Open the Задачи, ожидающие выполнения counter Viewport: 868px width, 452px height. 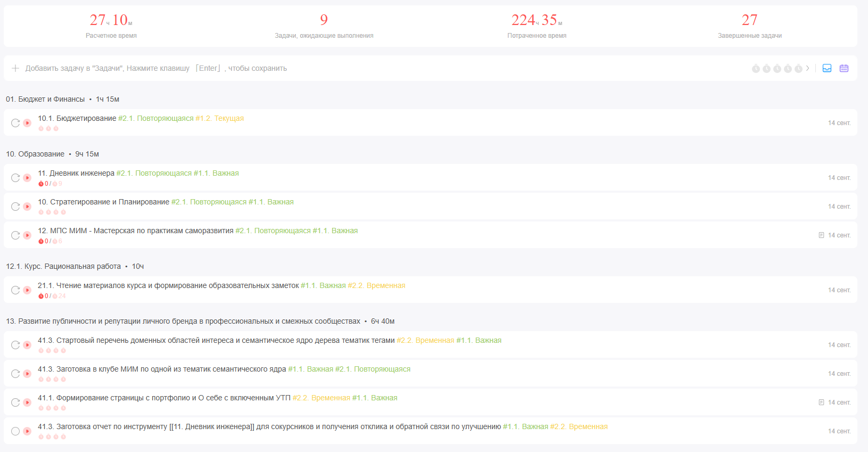point(324,26)
